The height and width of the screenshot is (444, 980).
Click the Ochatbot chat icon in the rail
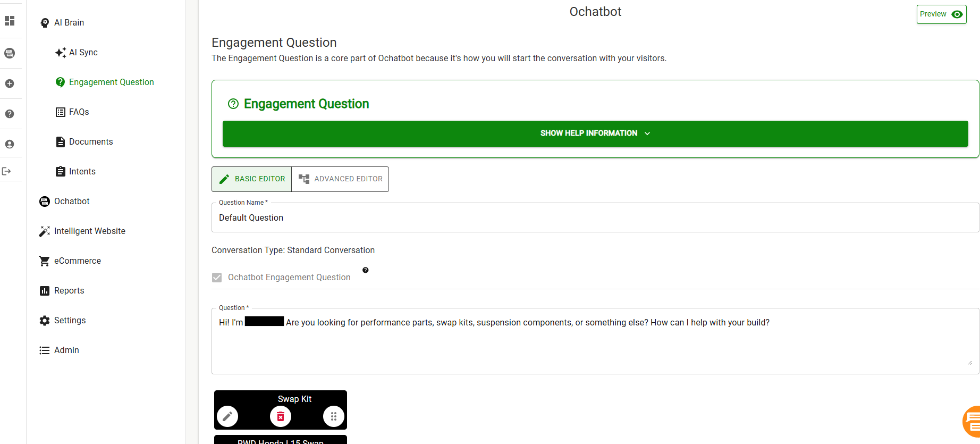pos(10,53)
